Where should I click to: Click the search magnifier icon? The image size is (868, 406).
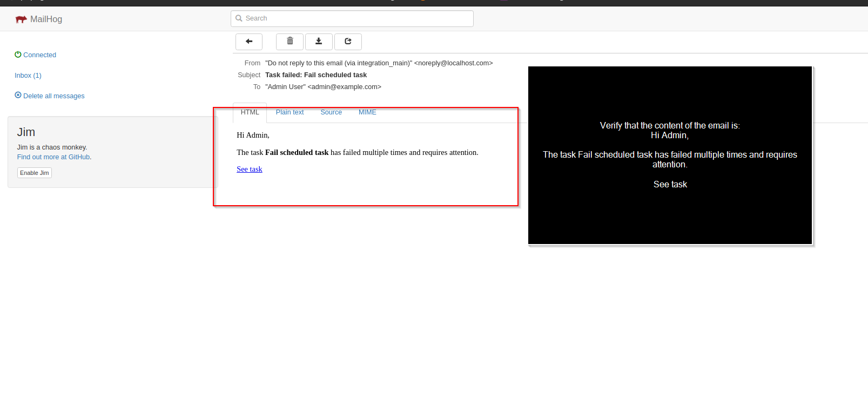click(x=239, y=18)
